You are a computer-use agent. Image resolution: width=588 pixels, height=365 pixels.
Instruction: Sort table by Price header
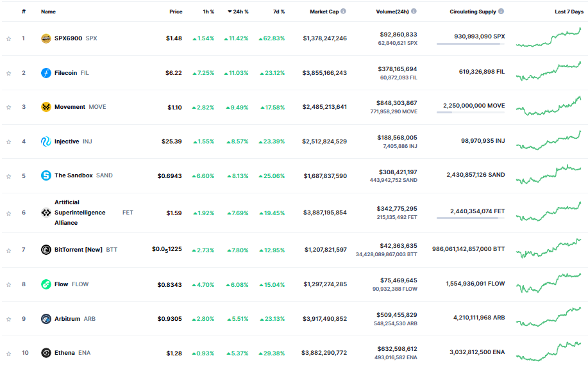click(176, 12)
